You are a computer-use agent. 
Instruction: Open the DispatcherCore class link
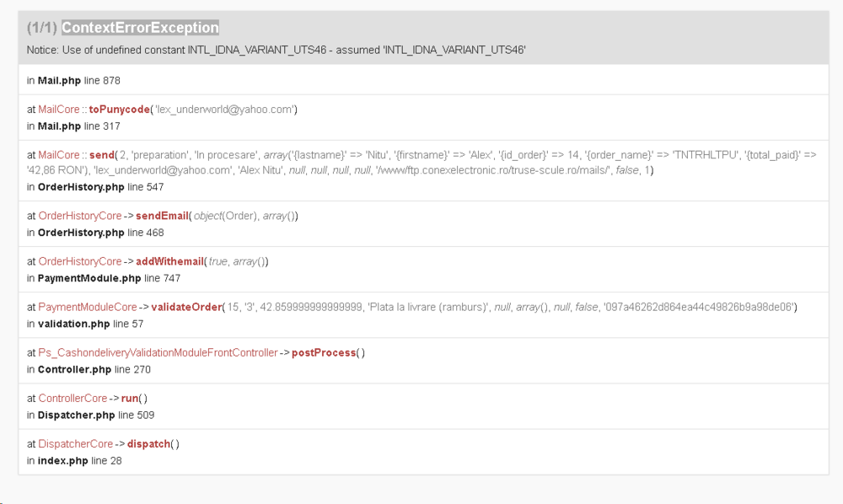coord(75,444)
